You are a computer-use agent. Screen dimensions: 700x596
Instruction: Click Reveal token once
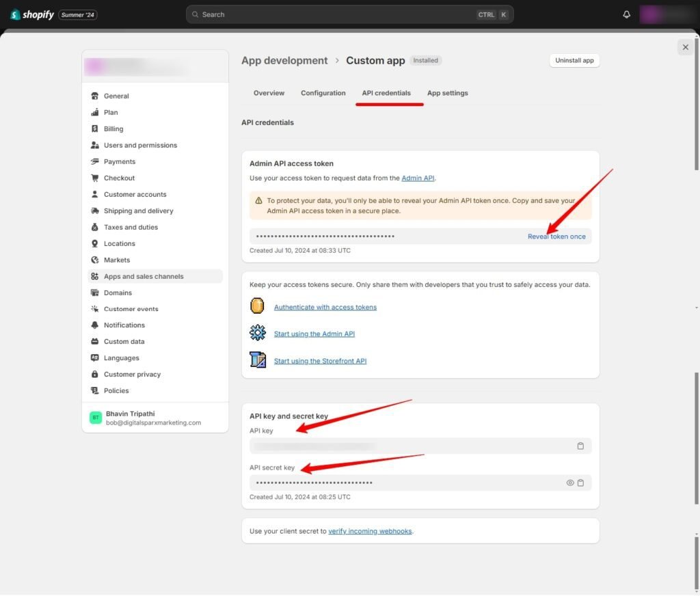point(556,236)
